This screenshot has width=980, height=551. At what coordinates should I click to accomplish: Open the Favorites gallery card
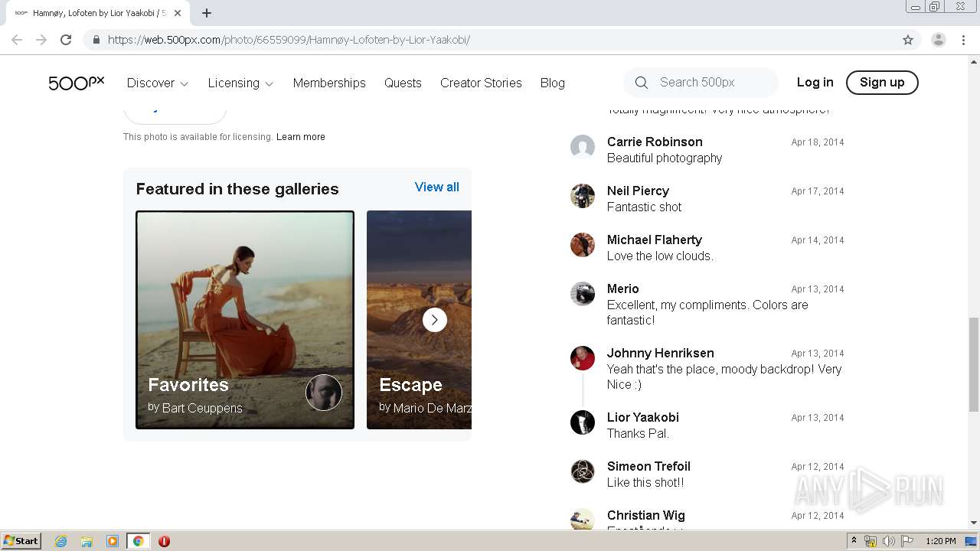(245, 320)
